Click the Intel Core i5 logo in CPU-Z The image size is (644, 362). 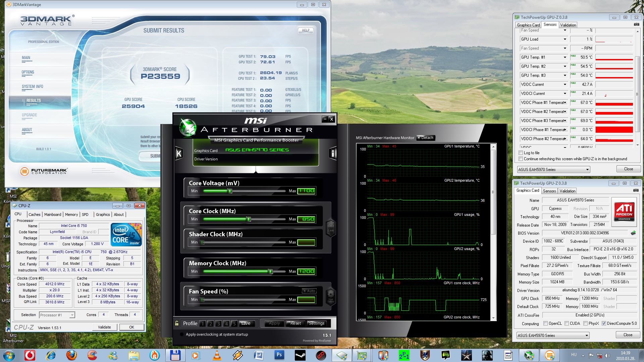coord(126,235)
